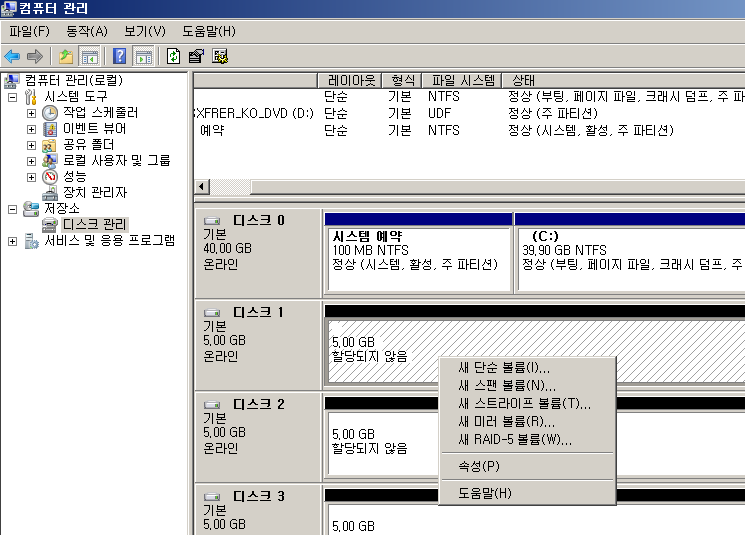Click the Up one level folder icon
The width and height of the screenshot is (745, 535).
tap(66, 57)
